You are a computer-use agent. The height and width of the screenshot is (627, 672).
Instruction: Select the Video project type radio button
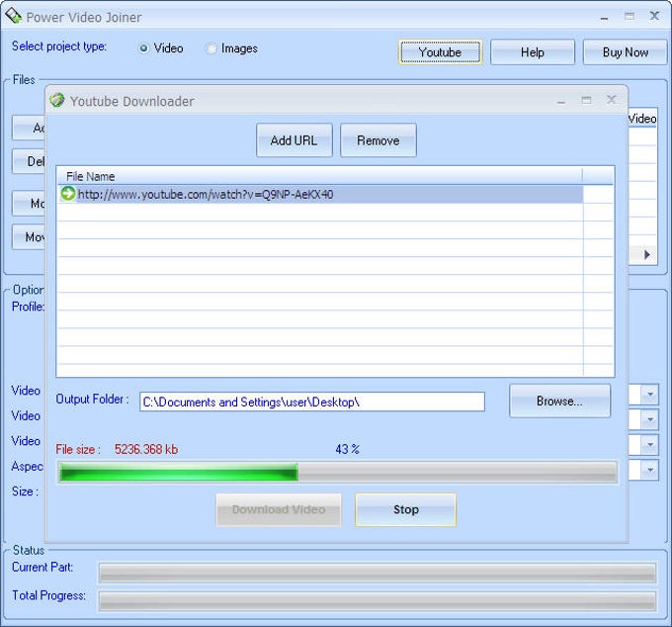pyautogui.click(x=144, y=48)
